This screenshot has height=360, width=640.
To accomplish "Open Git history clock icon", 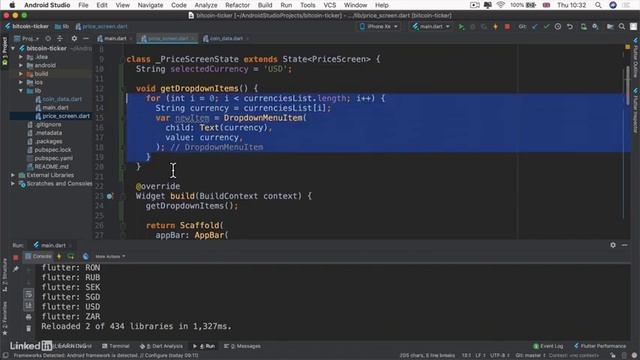I will [558, 27].
